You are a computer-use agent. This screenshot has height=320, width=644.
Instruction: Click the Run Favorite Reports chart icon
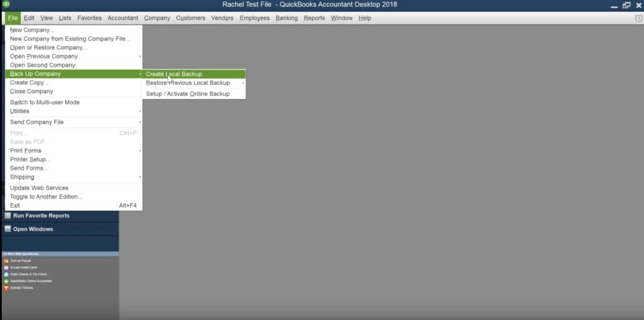click(x=8, y=216)
